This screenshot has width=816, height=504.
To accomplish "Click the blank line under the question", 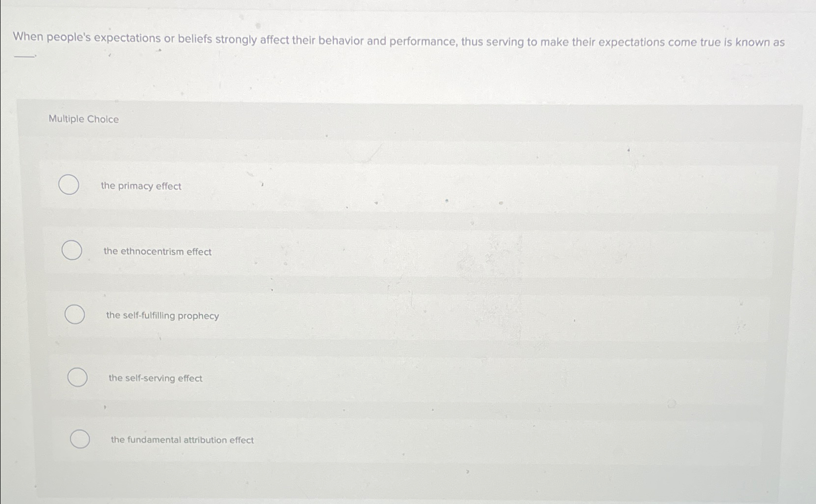I will pos(23,55).
